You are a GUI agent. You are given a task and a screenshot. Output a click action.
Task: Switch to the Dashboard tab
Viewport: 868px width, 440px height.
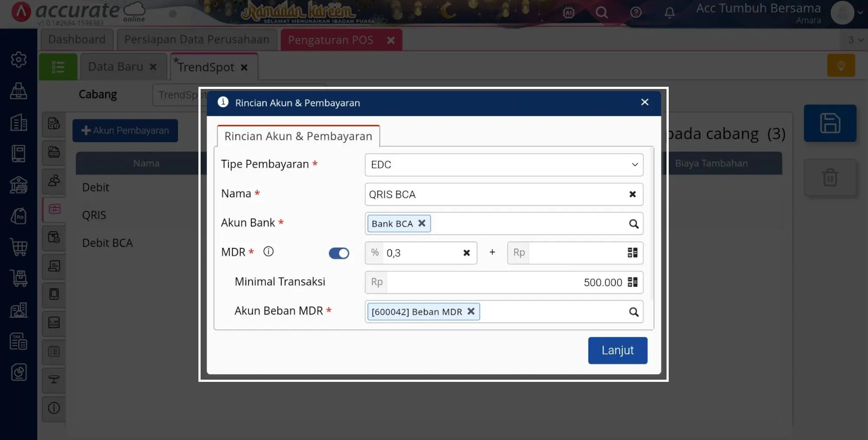pos(76,39)
